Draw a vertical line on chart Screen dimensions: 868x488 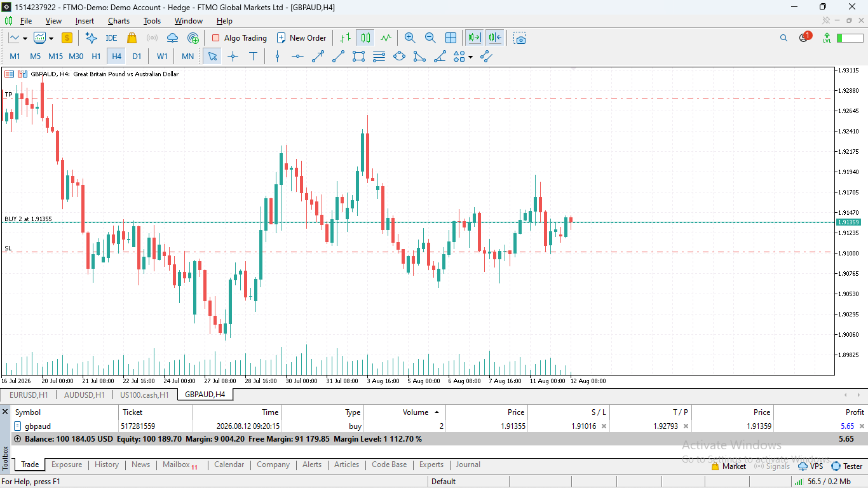pyautogui.click(x=277, y=57)
